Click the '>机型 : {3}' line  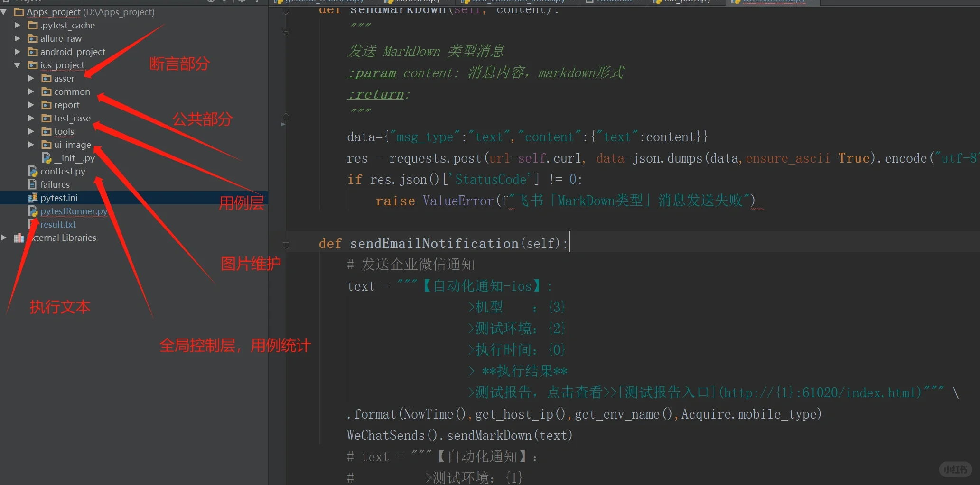[x=516, y=307]
